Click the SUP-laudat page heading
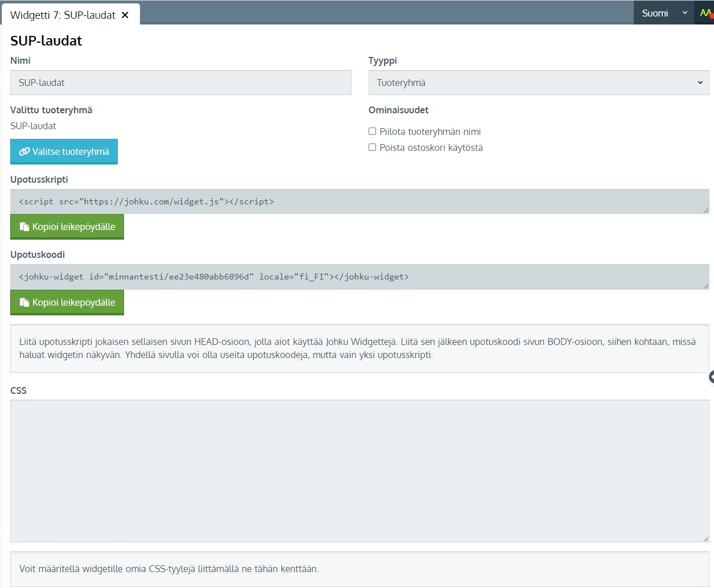This screenshot has height=588, width=714. (x=46, y=41)
